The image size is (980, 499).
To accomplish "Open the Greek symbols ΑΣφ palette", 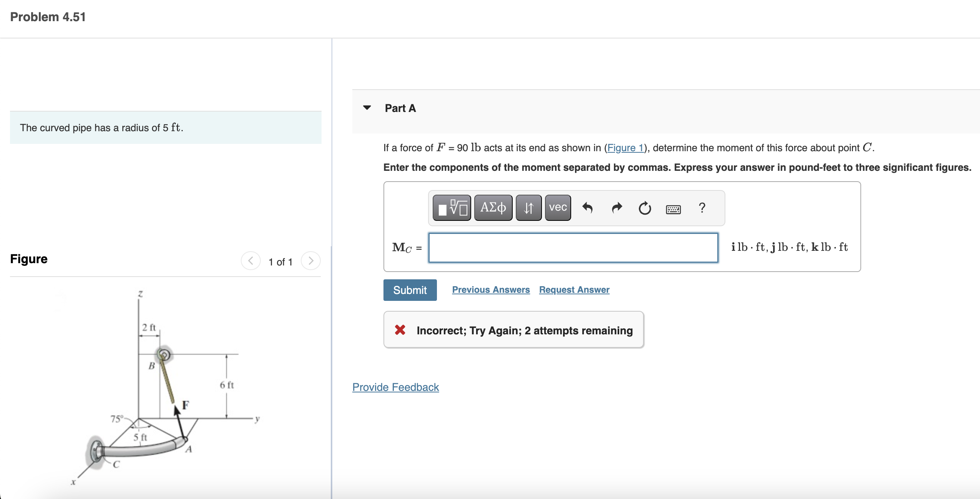I will click(x=493, y=208).
